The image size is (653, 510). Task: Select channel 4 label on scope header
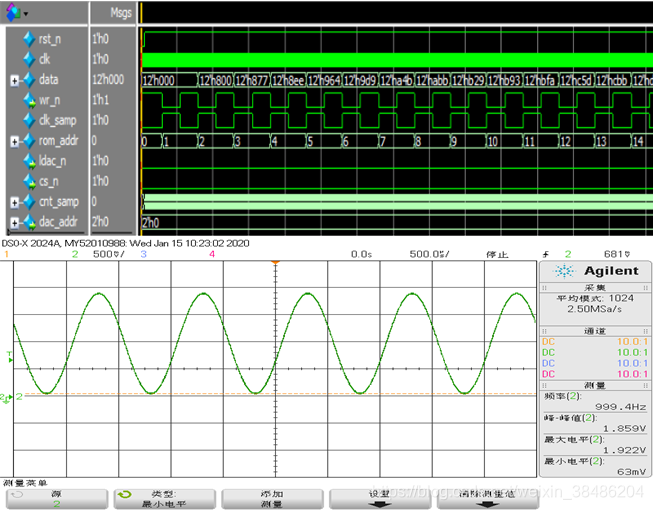pos(212,254)
